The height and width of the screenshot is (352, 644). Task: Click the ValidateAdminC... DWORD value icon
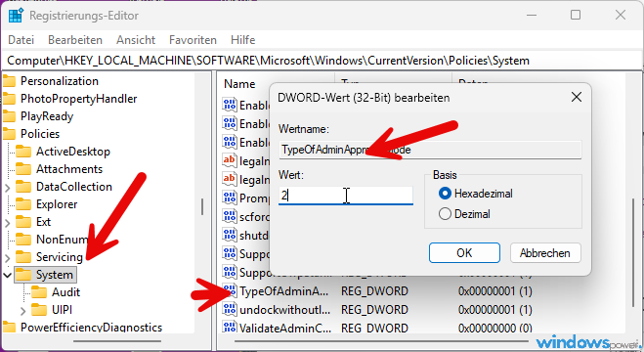coord(230,328)
